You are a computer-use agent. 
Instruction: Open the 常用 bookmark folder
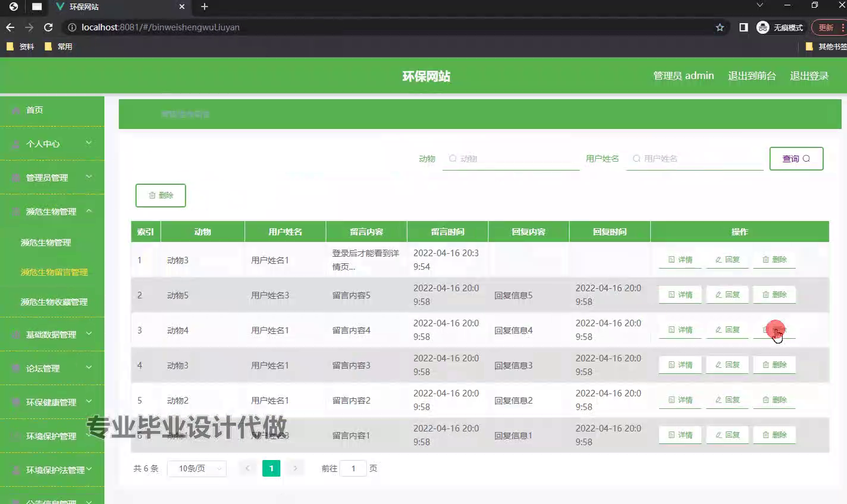(x=58, y=46)
